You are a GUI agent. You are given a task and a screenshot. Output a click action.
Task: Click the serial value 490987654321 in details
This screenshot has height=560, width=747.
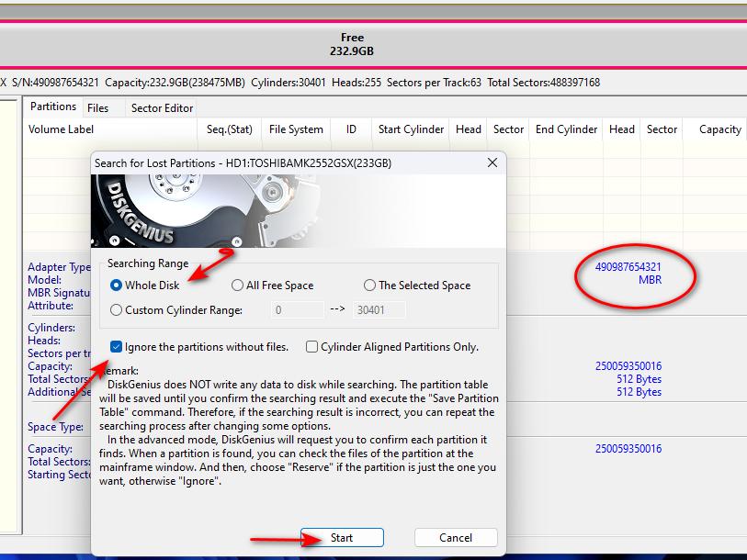(x=628, y=266)
